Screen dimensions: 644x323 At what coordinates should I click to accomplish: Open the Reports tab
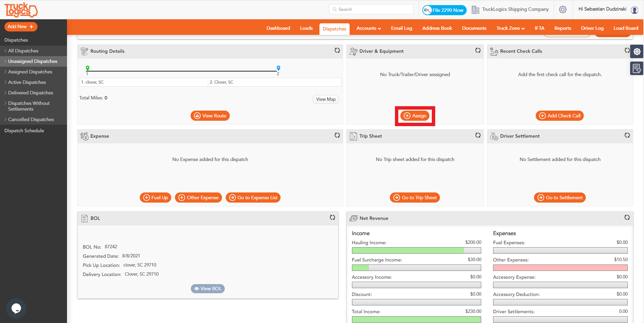[x=562, y=28]
